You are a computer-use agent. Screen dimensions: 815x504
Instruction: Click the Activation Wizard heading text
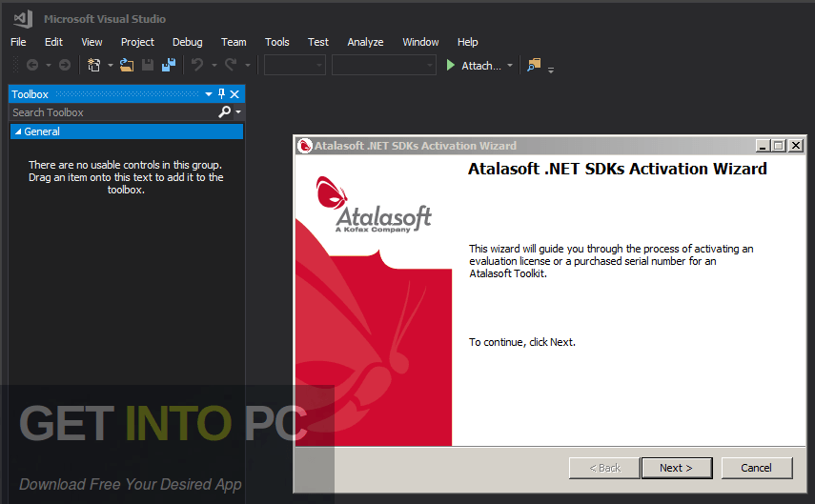click(618, 169)
